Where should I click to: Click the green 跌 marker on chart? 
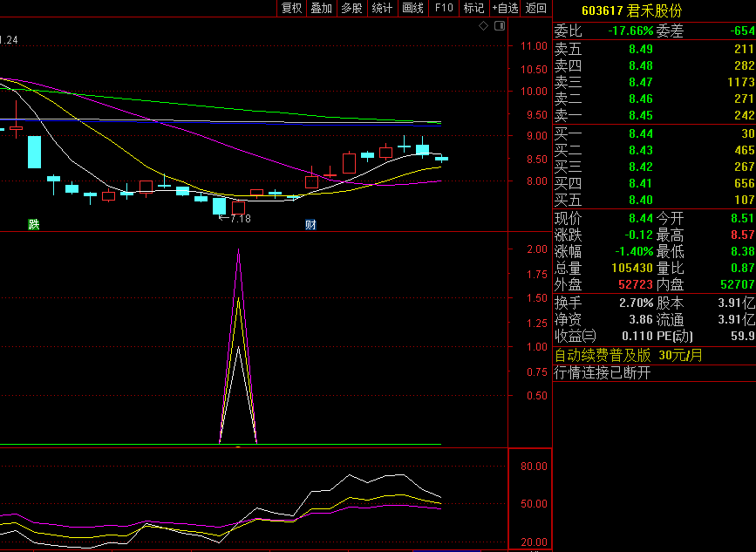pyautogui.click(x=33, y=224)
